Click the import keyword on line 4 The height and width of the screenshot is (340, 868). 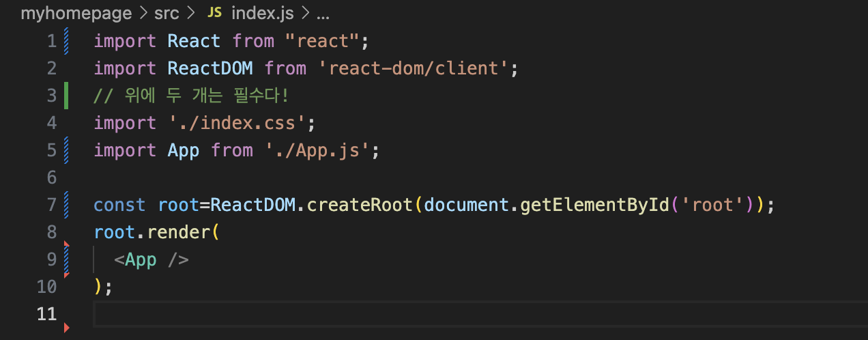[125, 123]
